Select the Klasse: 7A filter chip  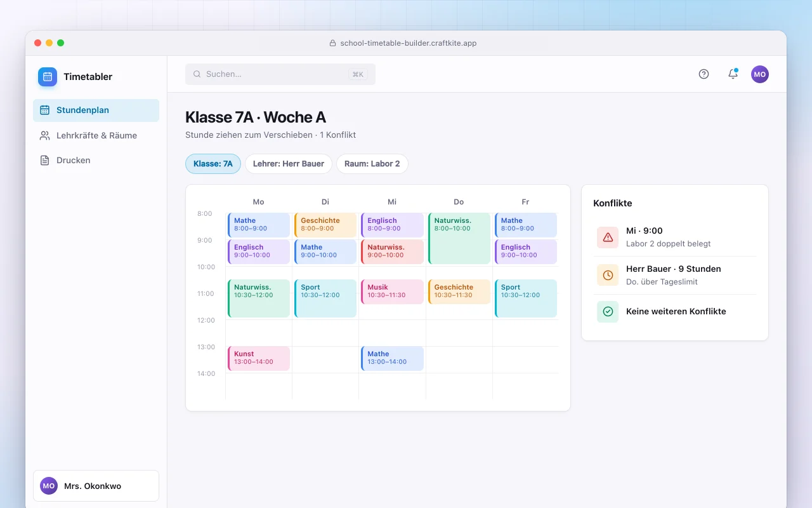213,164
